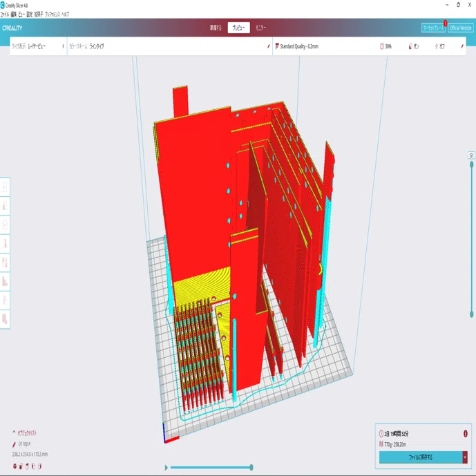Open the ファイル menu
This screenshot has height=476, width=476.
(5, 15)
